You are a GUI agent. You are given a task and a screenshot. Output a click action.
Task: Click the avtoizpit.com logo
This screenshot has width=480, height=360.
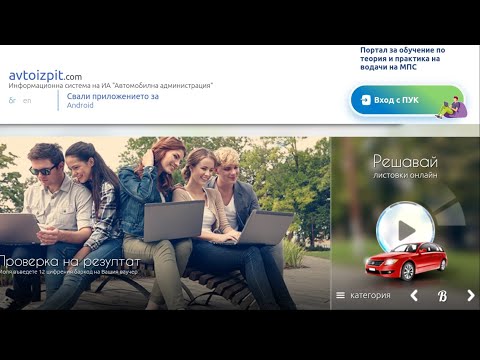click(x=45, y=76)
